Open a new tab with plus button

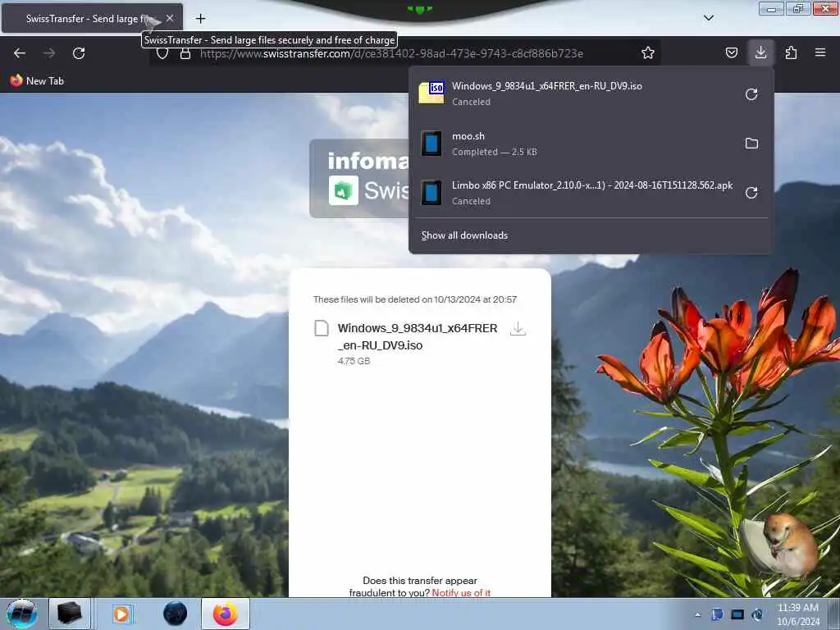pyautogui.click(x=200, y=19)
